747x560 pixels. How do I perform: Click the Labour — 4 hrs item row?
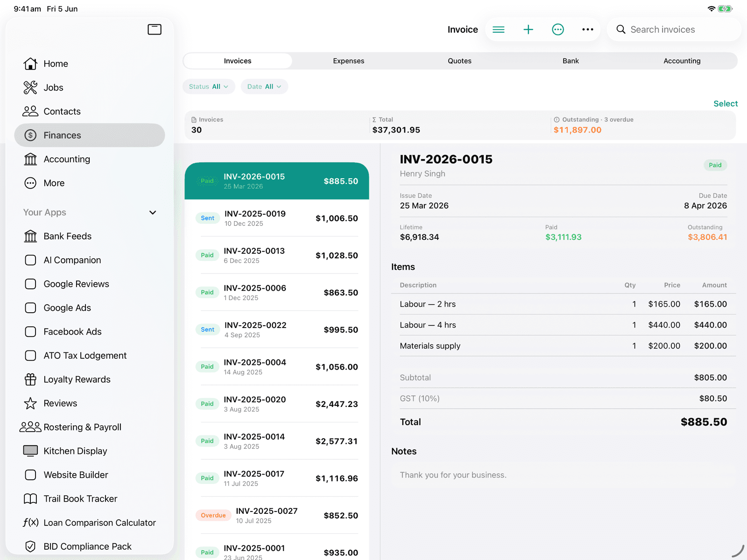pyautogui.click(x=564, y=325)
